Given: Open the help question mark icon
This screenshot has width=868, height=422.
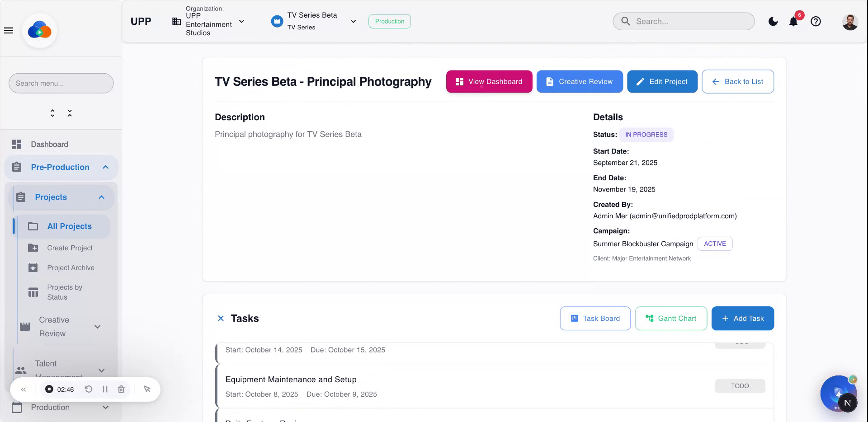Looking at the screenshot, I should [x=816, y=21].
